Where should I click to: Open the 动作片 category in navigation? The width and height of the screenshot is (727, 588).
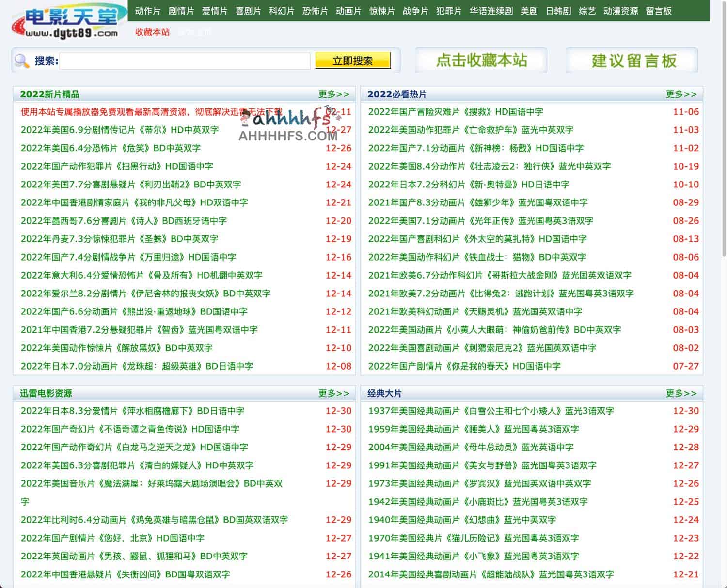(x=148, y=11)
